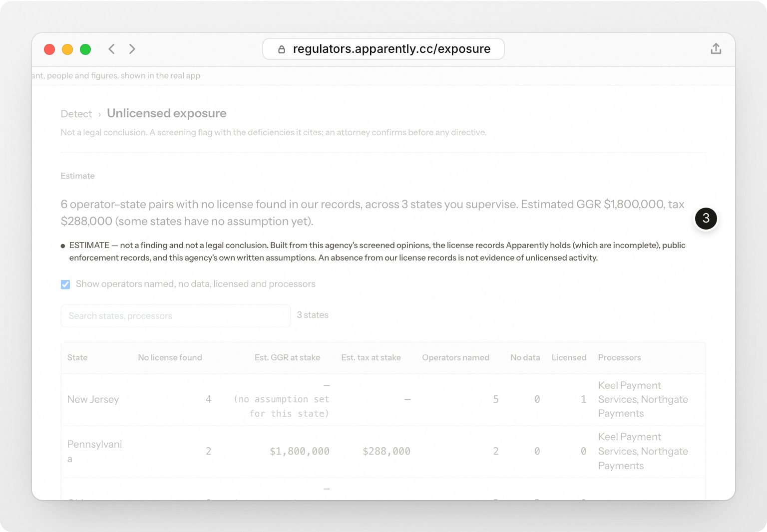
Task: Focus the Search states, processors field
Action: coord(176,316)
